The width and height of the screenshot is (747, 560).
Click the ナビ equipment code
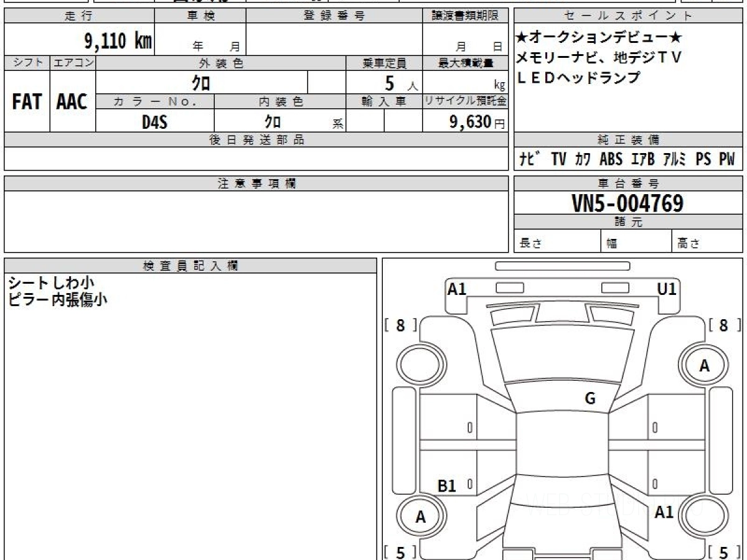pyautogui.click(x=530, y=159)
